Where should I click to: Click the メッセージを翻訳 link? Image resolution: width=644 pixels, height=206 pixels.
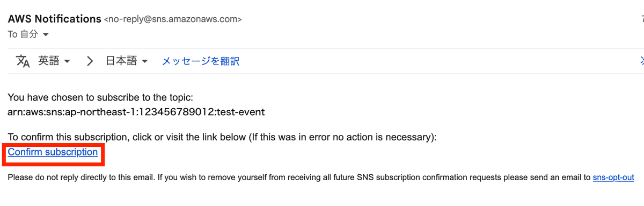coord(201,61)
